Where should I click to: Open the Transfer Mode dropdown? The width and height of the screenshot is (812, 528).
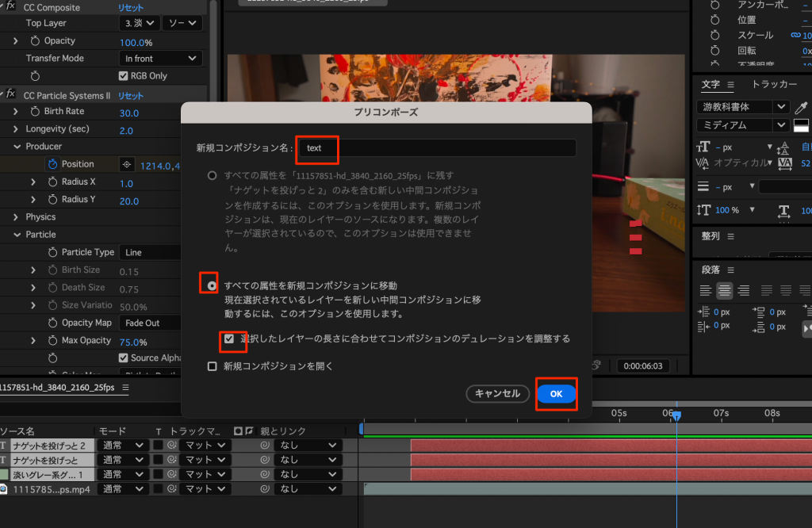(x=160, y=59)
